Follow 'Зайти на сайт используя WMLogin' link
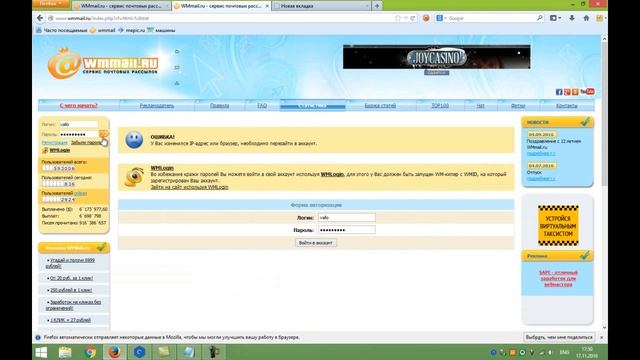The image size is (640, 360). (189, 187)
